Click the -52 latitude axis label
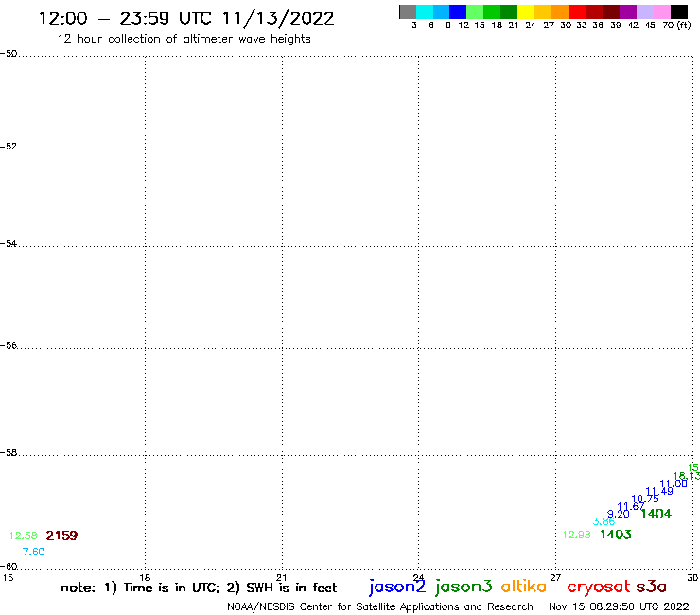This screenshot has height=615, width=700. tap(9, 147)
